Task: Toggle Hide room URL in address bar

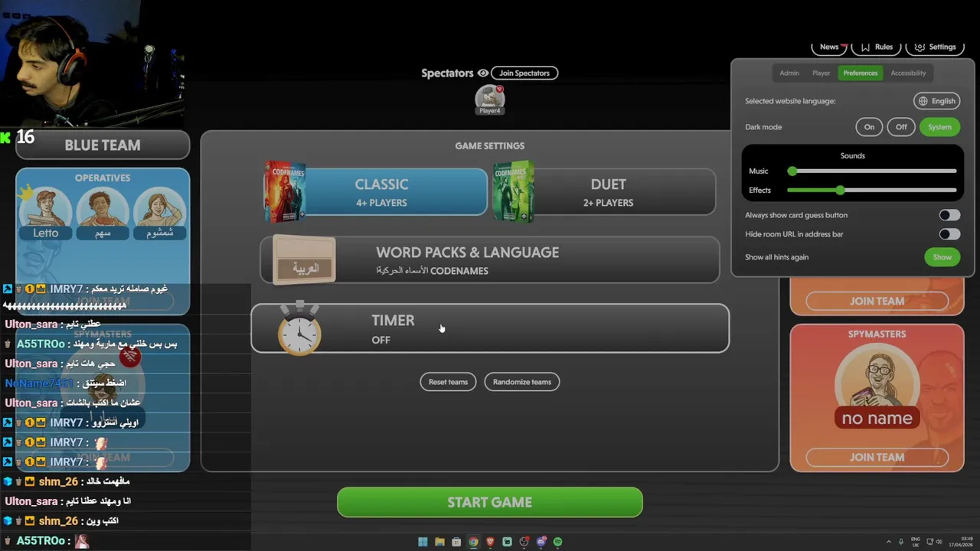Action: click(x=949, y=234)
